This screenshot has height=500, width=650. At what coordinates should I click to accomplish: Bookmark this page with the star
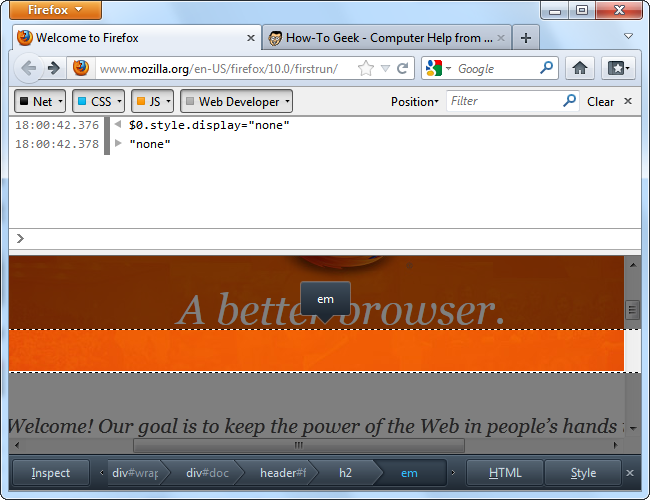click(366, 68)
